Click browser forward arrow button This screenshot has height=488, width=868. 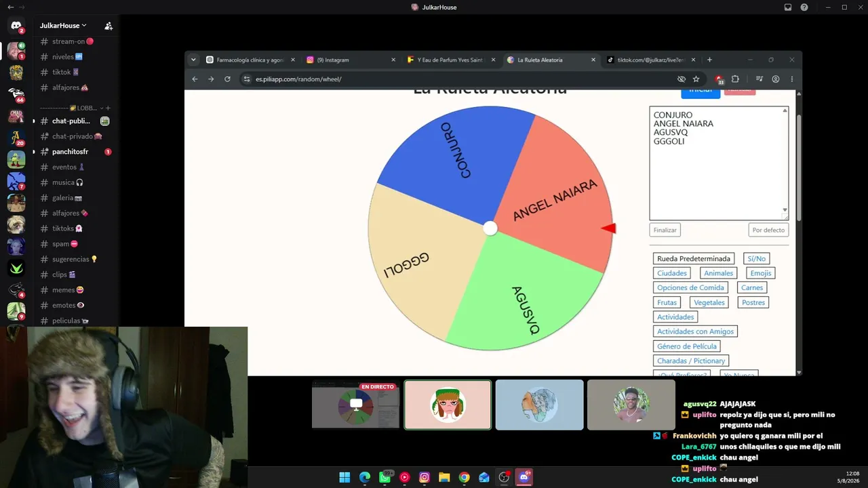coord(211,79)
